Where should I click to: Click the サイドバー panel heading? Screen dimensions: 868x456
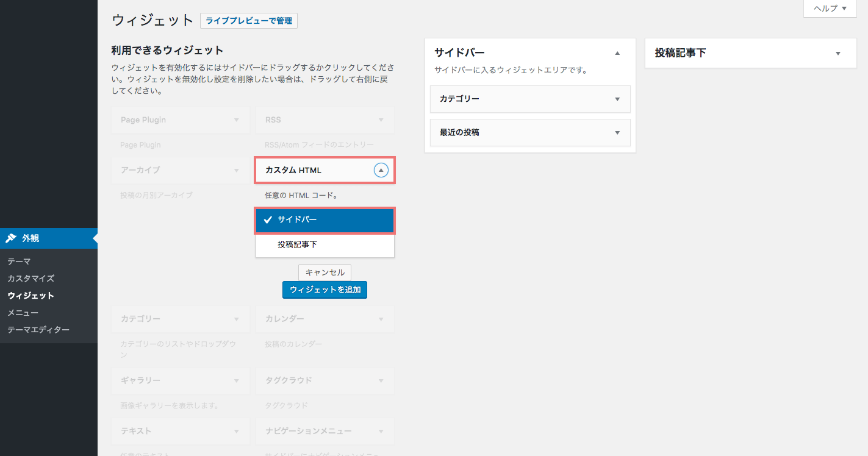click(x=459, y=53)
